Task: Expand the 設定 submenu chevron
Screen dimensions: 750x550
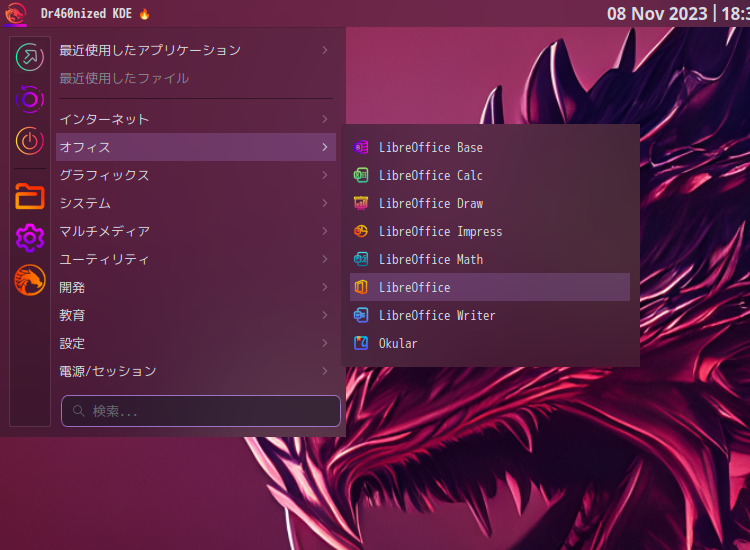Action: [325, 343]
